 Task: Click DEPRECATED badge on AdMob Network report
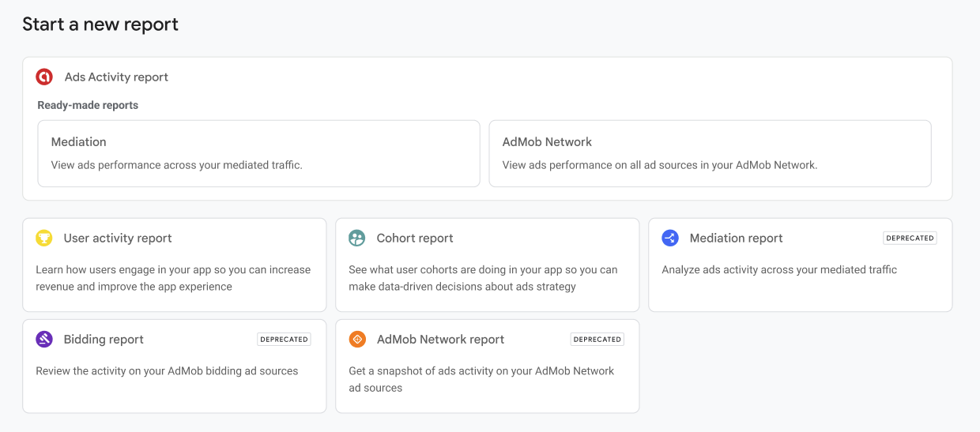(x=597, y=339)
